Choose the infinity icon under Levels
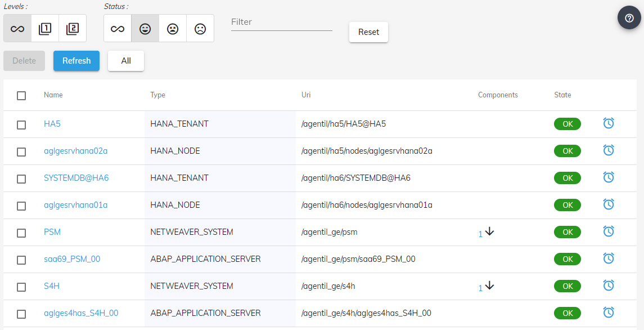The image size is (644, 330). coord(17,28)
